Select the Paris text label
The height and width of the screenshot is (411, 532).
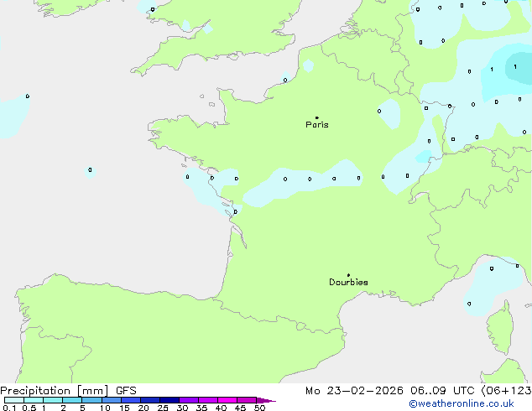pos(317,125)
